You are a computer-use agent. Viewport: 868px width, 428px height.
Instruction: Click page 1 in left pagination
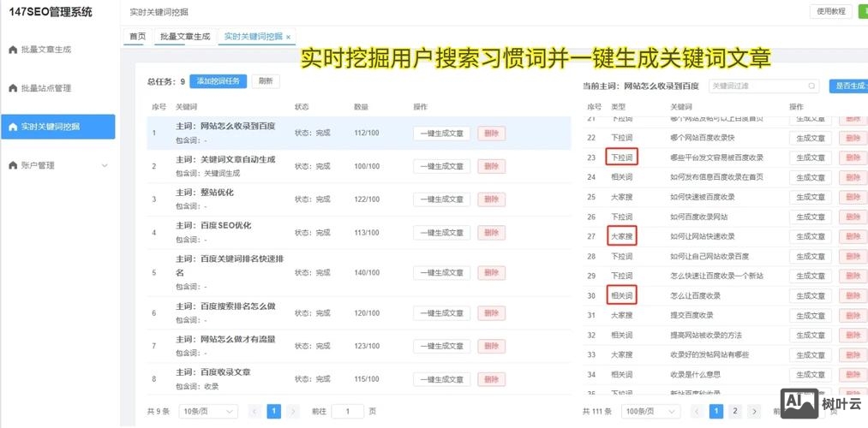[x=274, y=412]
